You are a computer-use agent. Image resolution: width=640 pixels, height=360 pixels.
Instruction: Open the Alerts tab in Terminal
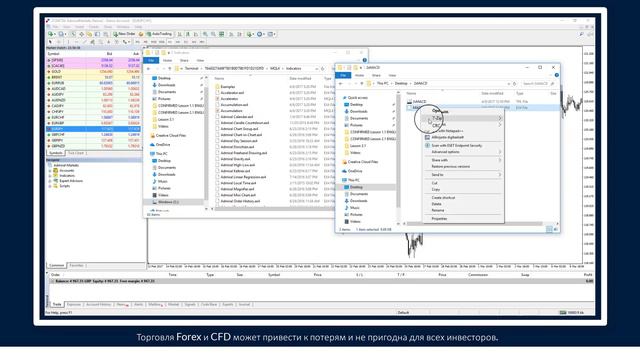138,304
